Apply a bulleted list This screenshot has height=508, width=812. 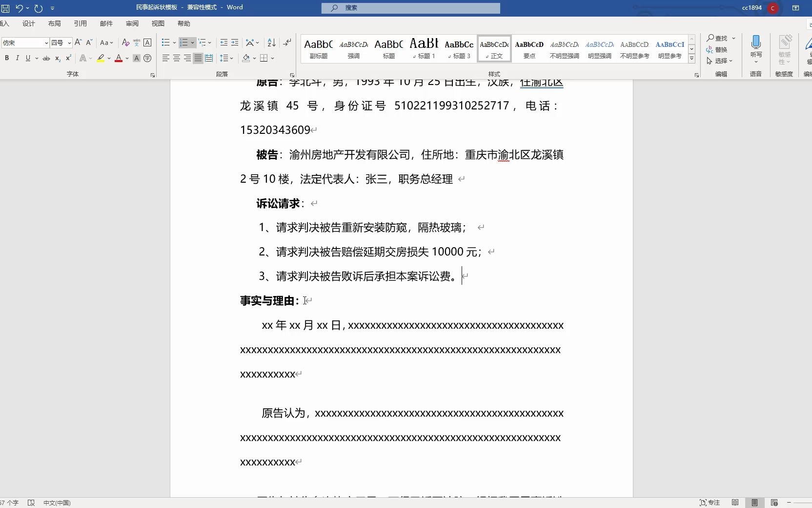(x=166, y=42)
